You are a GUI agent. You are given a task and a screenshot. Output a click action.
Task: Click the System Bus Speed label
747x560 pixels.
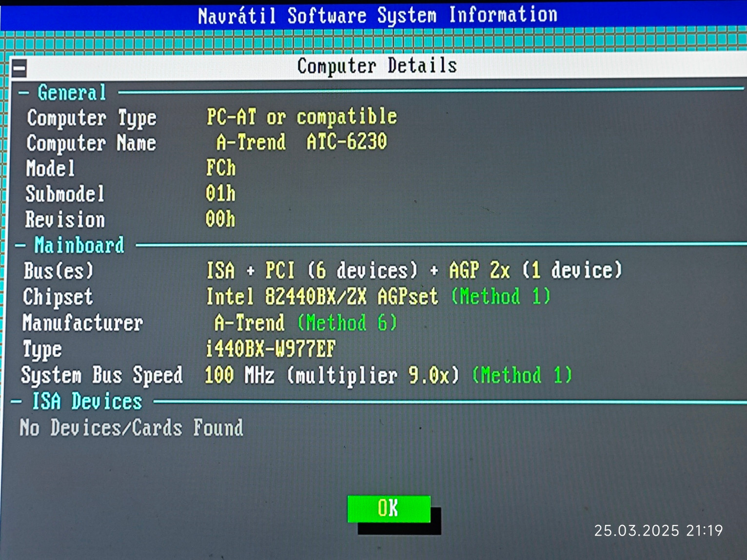[x=101, y=376]
